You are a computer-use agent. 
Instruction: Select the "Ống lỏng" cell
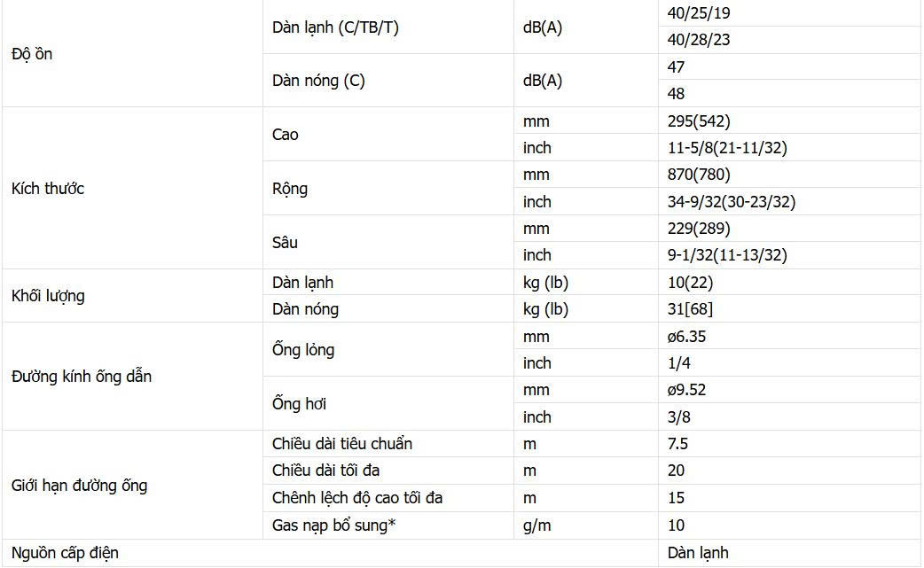(x=303, y=350)
